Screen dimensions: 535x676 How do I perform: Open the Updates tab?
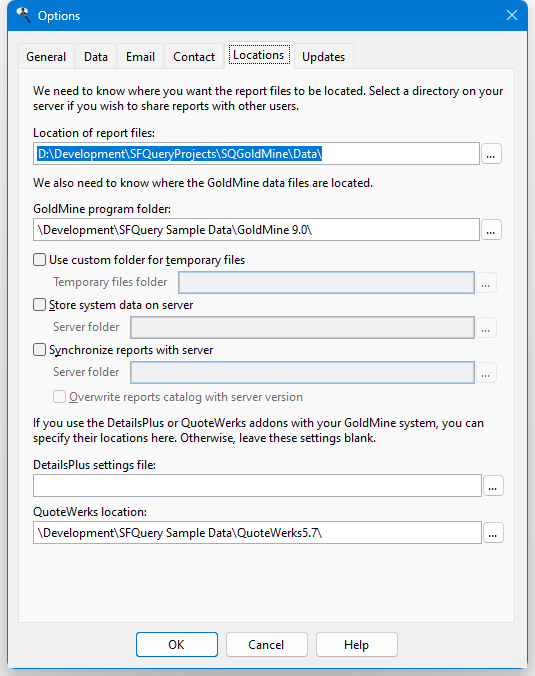(324, 57)
